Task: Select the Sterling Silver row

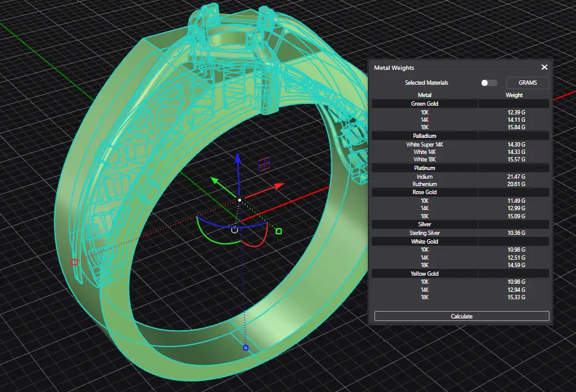Action: [x=425, y=233]
